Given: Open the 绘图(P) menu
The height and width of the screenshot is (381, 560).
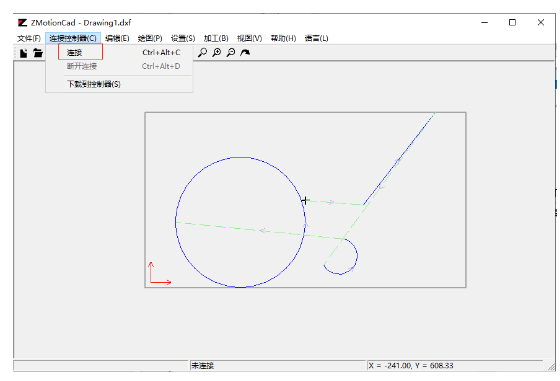Looking at the screenshot, I should click(150, 38).
